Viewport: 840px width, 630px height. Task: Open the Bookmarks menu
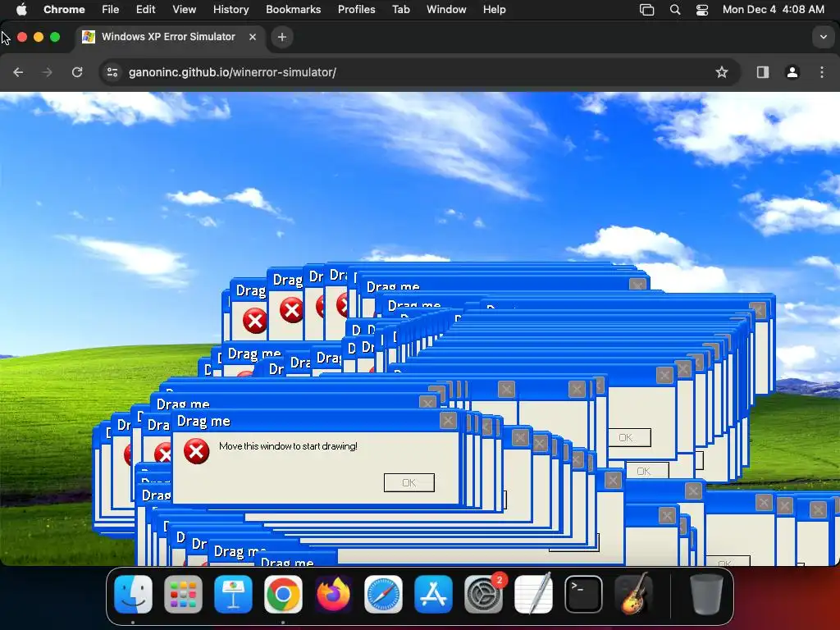point(293,10)
